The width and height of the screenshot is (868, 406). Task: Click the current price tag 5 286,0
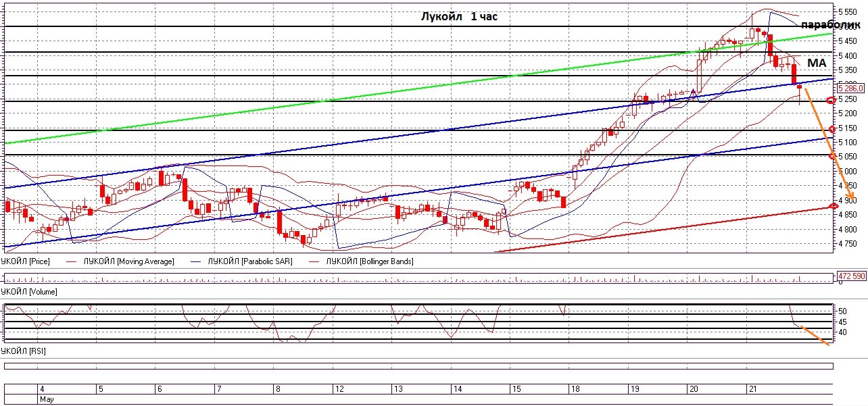pos(850,88)
